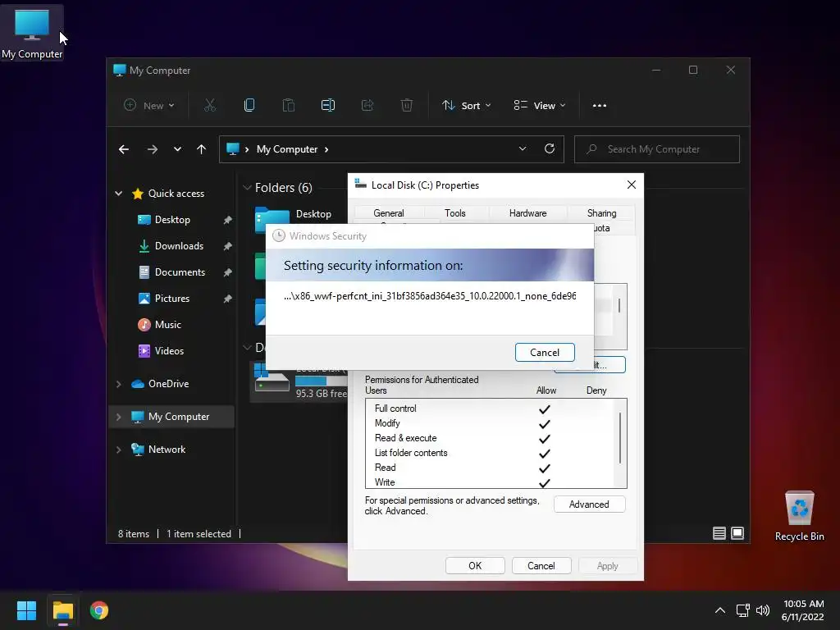The height and width of the screenshot is (630, 840).
Task: Open the address bar history dropdown
Action: pos(523,149)
